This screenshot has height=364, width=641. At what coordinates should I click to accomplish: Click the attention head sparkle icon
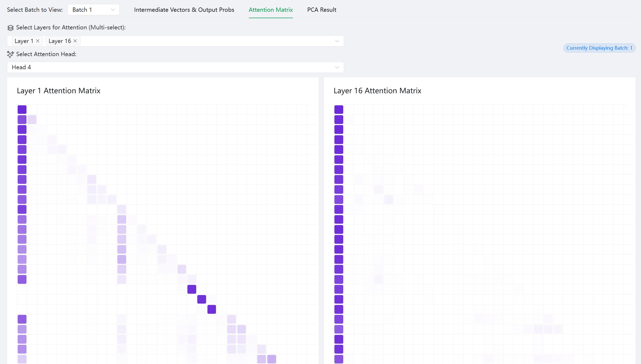click(10, 54)
